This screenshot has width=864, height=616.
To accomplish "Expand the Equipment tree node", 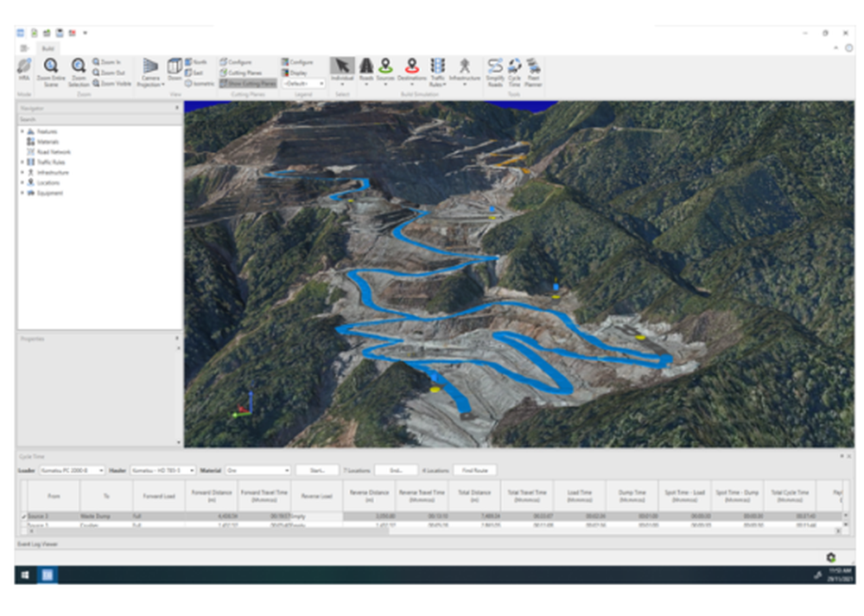I will 22,193.
